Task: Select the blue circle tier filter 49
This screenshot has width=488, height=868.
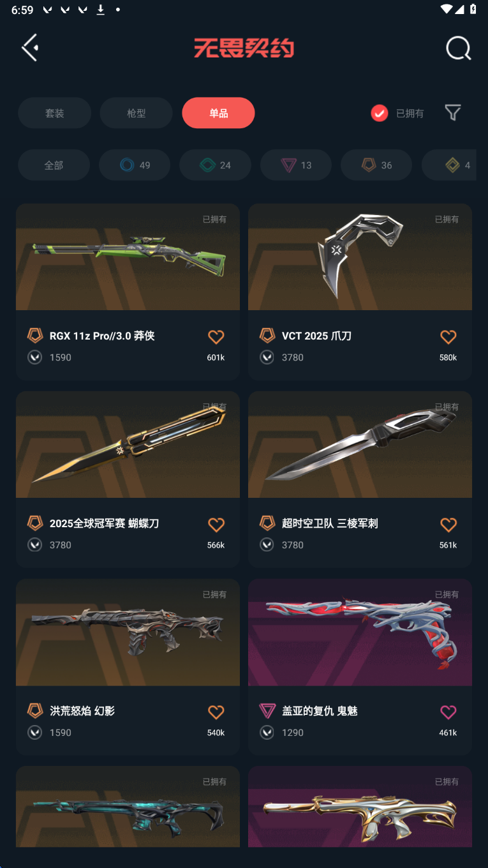Action: point(135,165)
